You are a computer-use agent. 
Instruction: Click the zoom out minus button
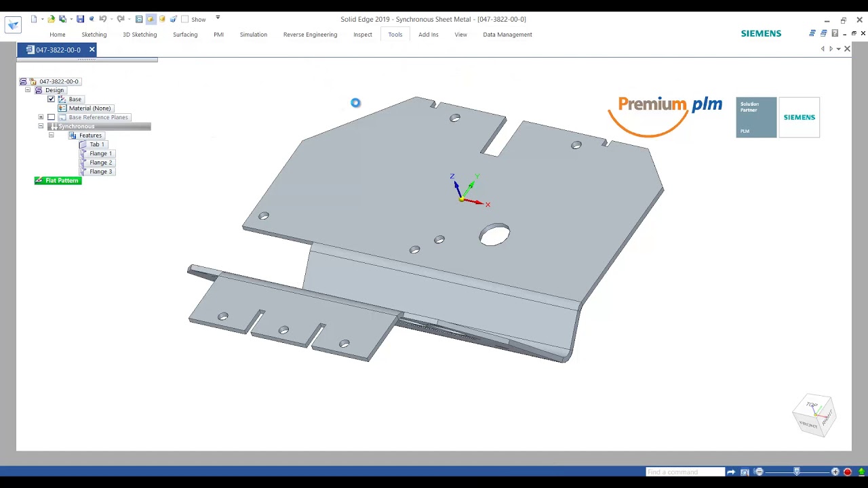759,472
